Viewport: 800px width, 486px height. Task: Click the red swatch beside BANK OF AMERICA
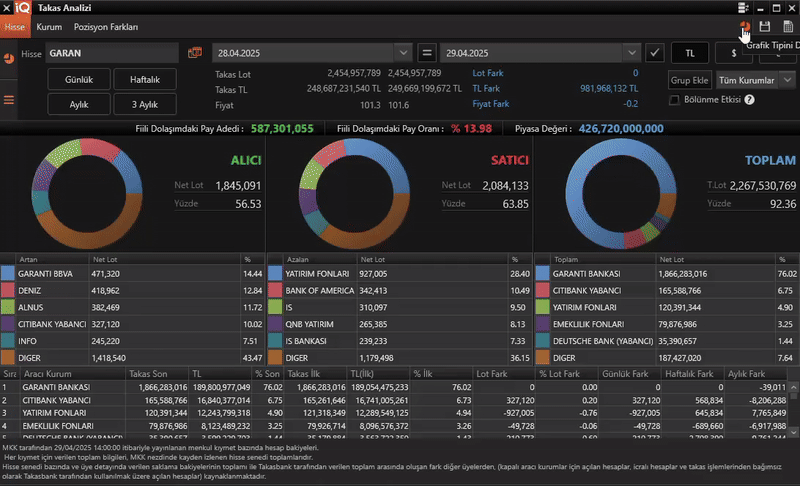[275, 290]
